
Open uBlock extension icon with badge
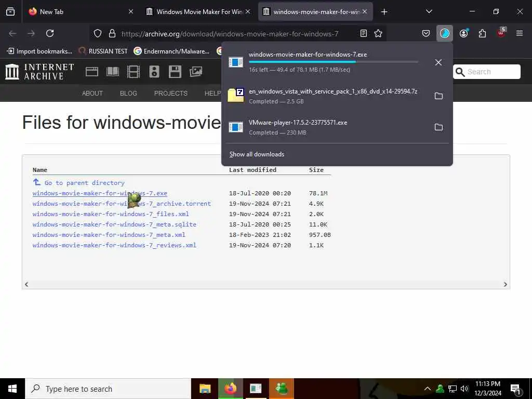(501, 33)
